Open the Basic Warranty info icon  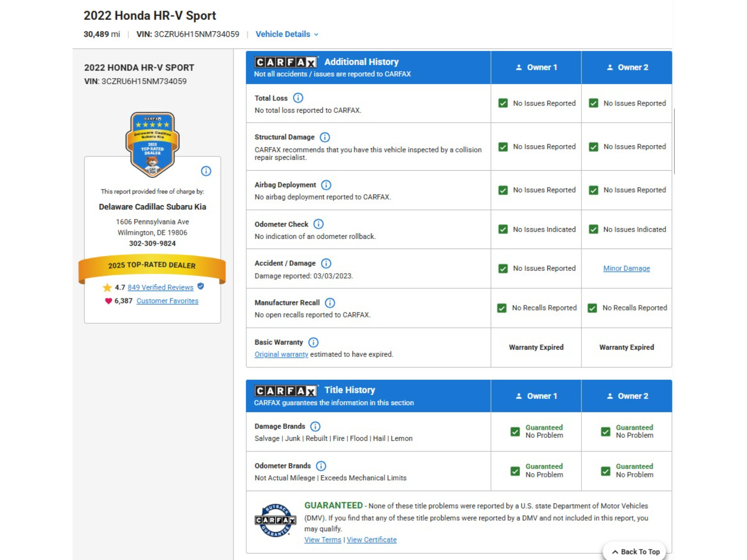(x=313, y=342)
